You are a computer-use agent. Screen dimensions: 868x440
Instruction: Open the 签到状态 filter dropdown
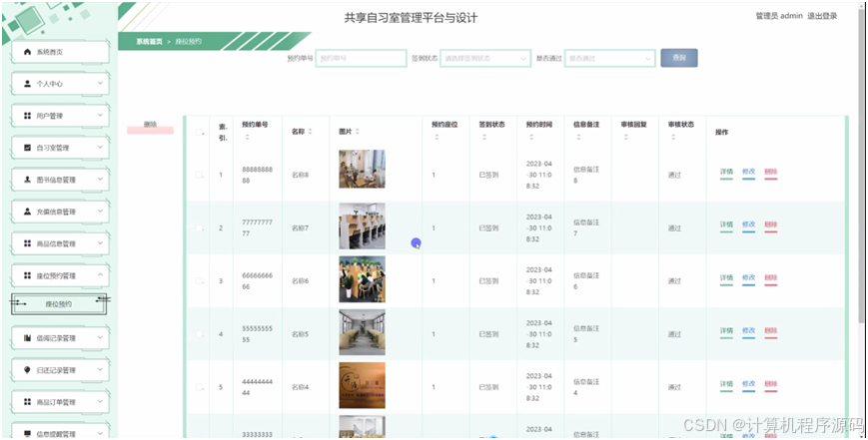point(485,58)
